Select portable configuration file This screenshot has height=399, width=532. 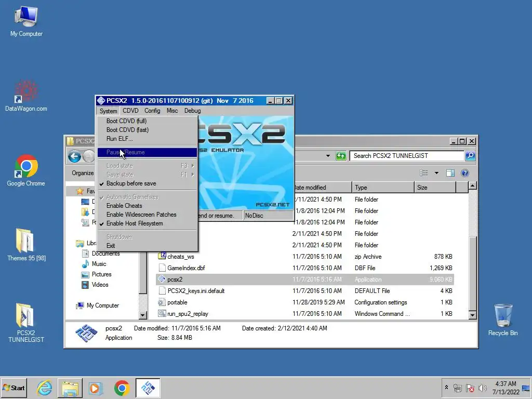pyautogui.click(x=305, y=302)
